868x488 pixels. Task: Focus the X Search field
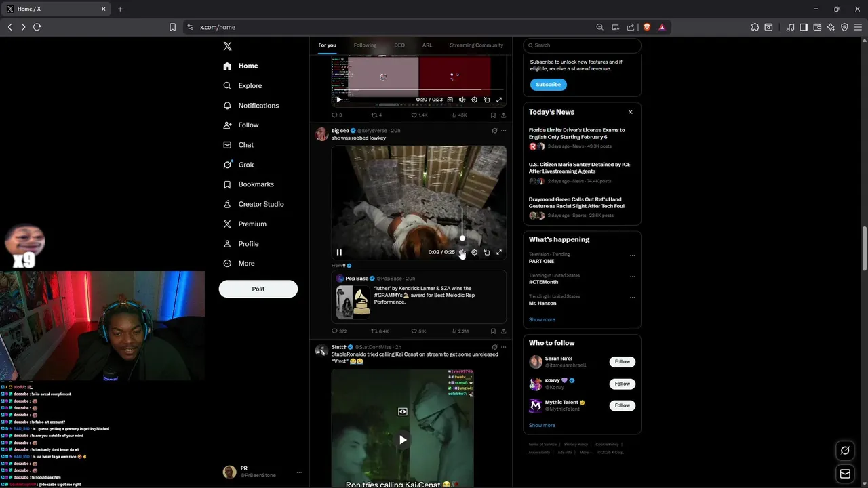pyautogui.click(x=582, y=45)
